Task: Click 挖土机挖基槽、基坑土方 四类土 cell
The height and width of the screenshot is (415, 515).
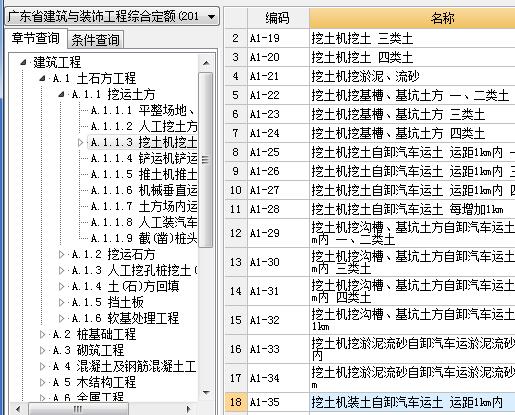Action: 412,133
